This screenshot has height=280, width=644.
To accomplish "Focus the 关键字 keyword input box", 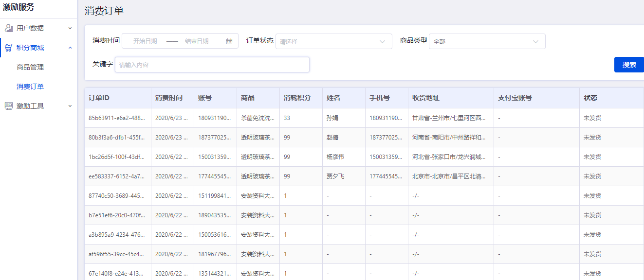I will (x=212, y=65).
